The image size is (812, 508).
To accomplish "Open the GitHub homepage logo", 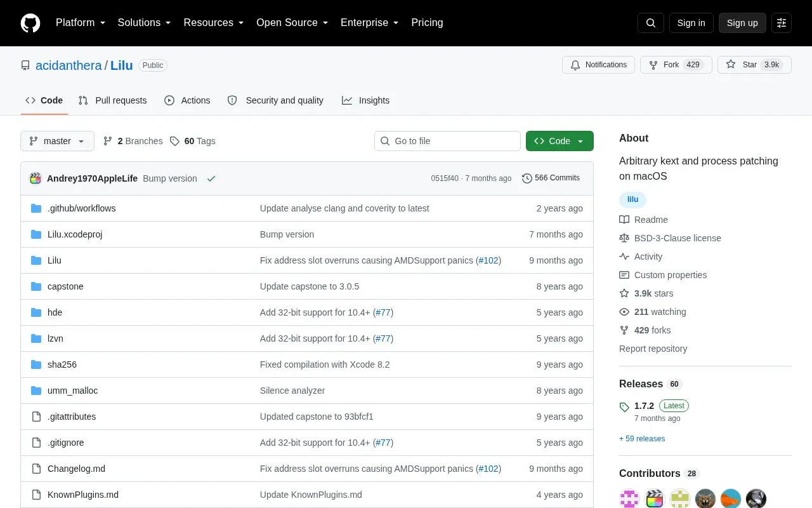I will pos(30,23).
